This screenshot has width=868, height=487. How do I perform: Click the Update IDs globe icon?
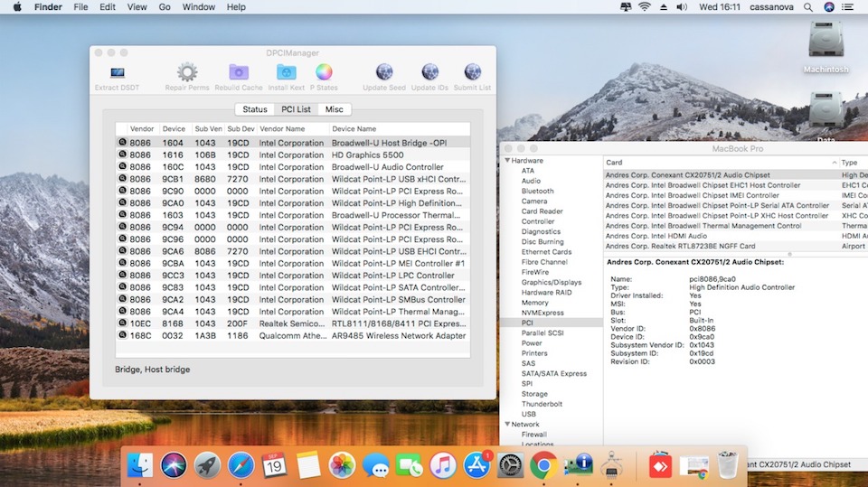(x=429, y=73)
